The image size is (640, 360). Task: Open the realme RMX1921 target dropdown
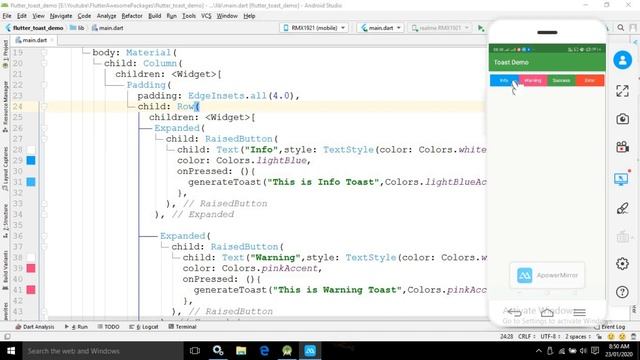(440, 28)
